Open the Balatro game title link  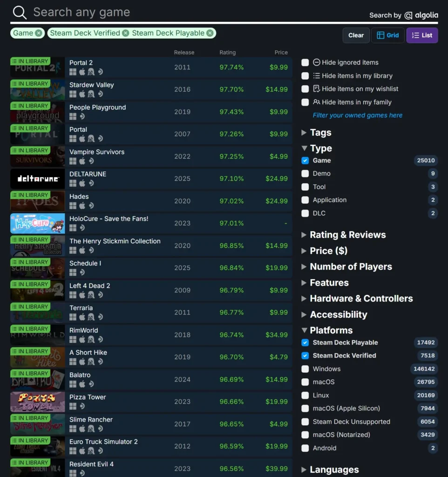pyautogui.click(x=80, y=375)
